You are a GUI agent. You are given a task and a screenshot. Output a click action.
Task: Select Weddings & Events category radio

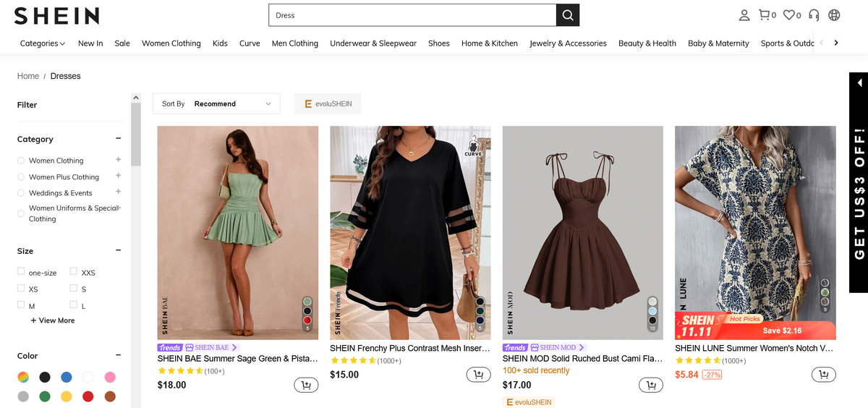(x=21, y=193)
